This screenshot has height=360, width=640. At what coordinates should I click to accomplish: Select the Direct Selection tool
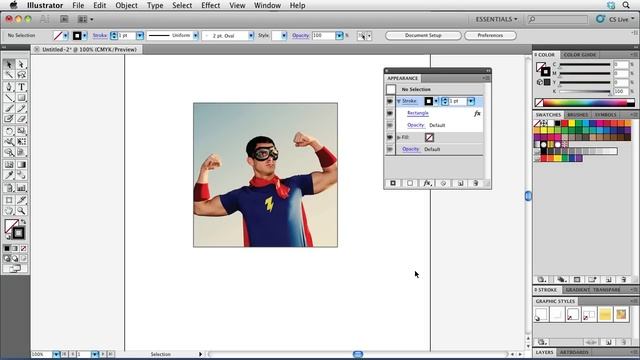point(21,64)
